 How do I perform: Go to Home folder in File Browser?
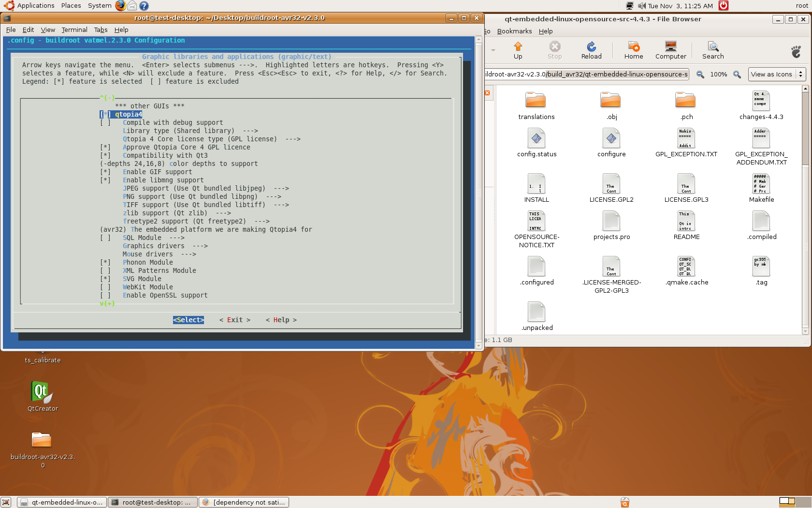pos(633,50)
